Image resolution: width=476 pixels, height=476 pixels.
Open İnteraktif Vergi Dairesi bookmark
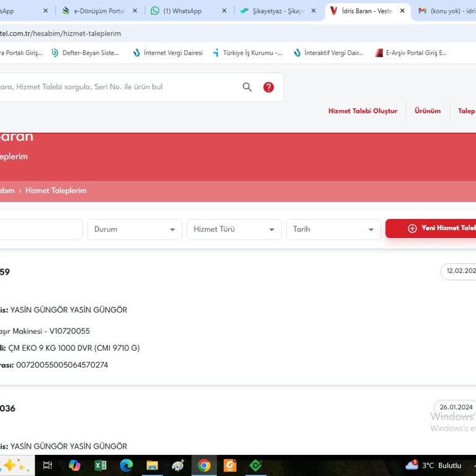(x=328, y=53)
